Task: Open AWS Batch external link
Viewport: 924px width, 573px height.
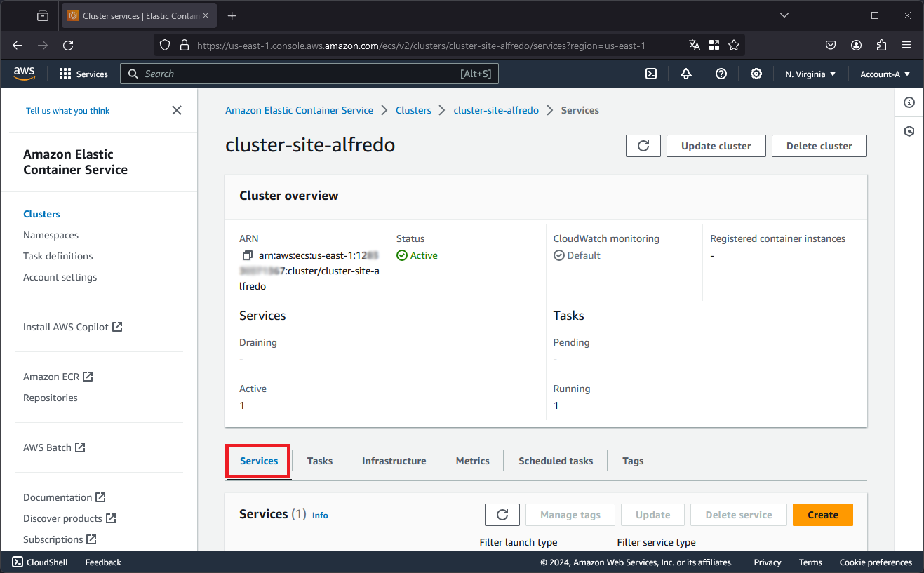Action: click(x=54, y=447)
